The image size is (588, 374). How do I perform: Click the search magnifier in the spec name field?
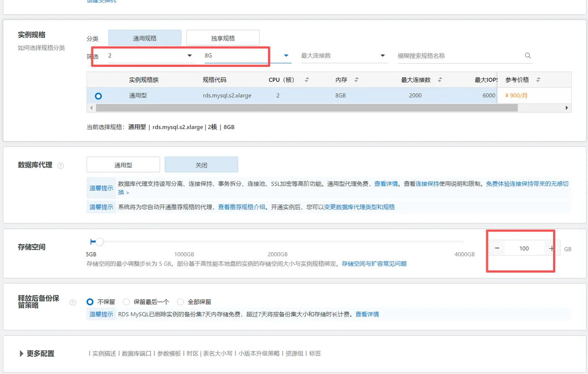click(528, 55)
